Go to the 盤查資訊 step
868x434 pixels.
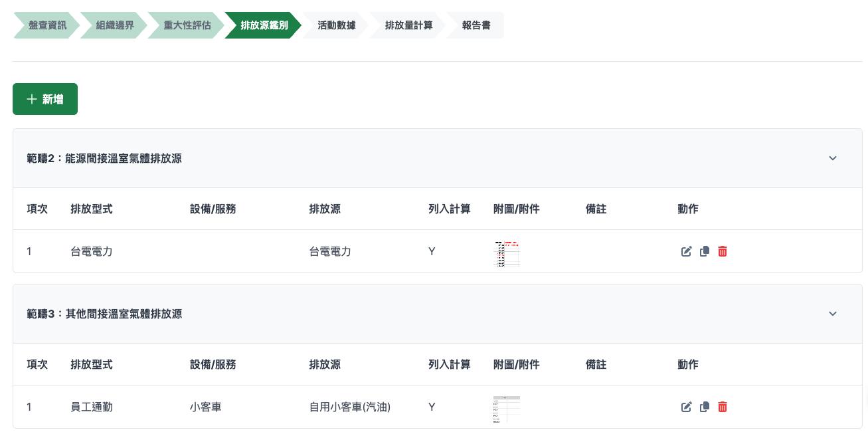tap(47, 25)
